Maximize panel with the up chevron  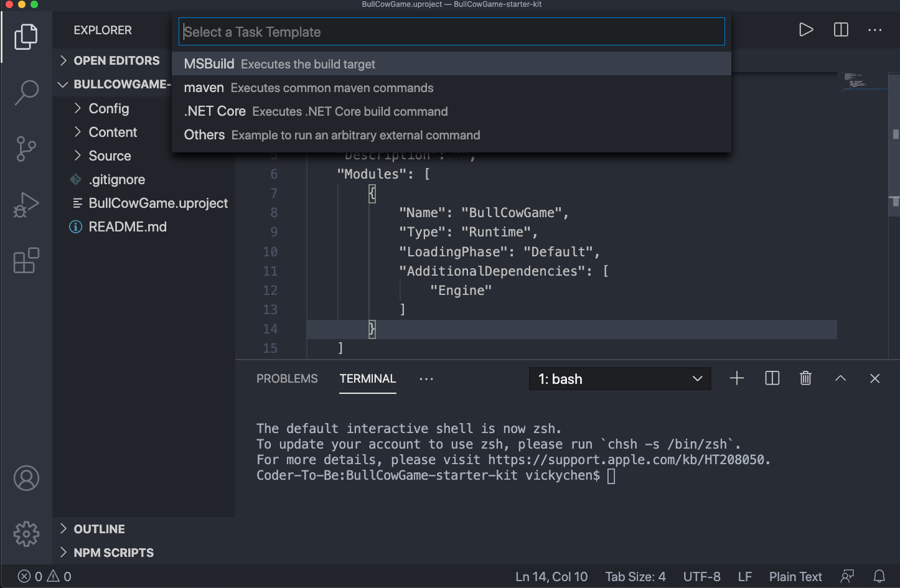coord(840,378)
